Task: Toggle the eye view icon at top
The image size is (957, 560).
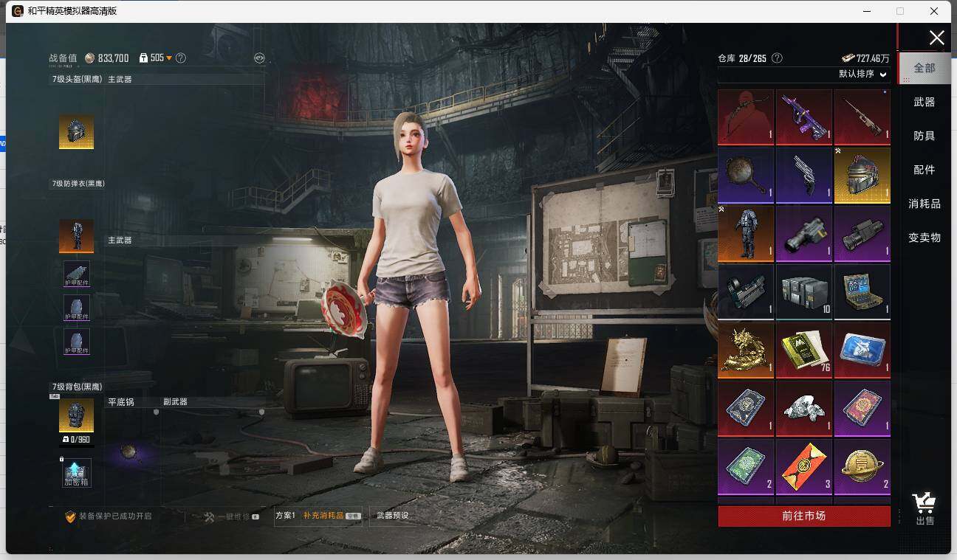Action: pos(259,58)
